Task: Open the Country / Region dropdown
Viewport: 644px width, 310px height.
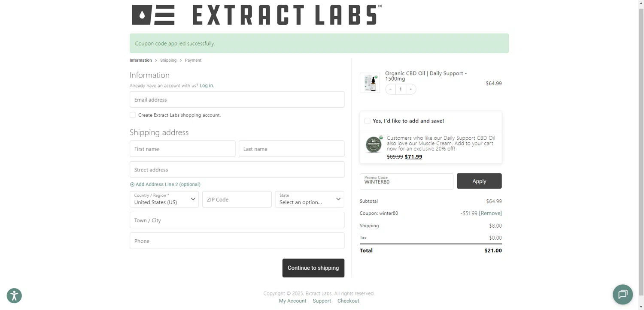Action: coord(164,199)
